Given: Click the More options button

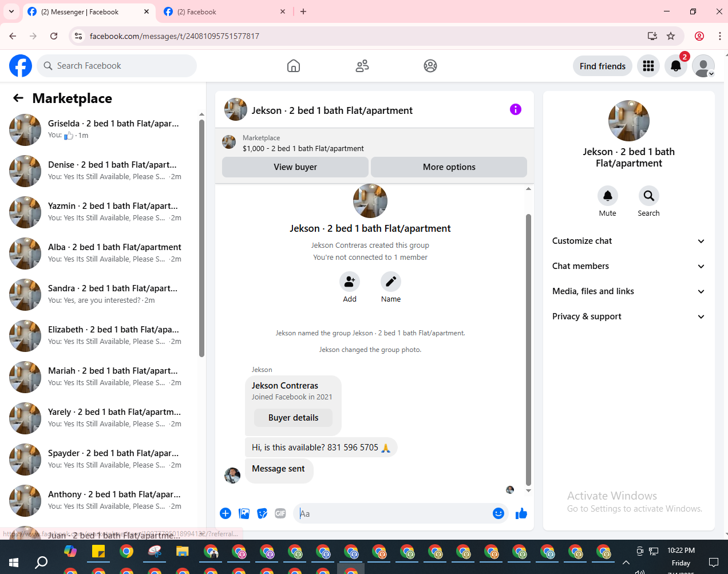Looking at the screenshot, I should 449,167.
